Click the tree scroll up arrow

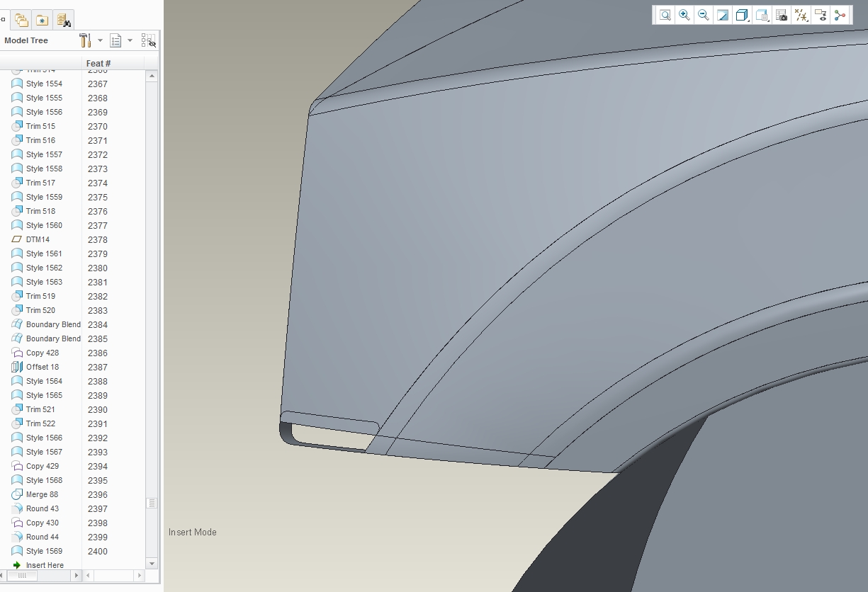click(x=152, y=76)
